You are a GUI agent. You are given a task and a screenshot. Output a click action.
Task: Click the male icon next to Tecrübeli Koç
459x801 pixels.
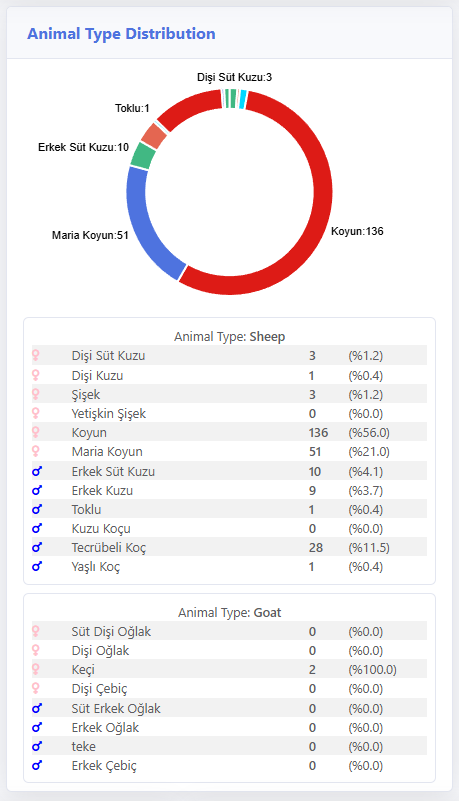click(x=37, y=547)
